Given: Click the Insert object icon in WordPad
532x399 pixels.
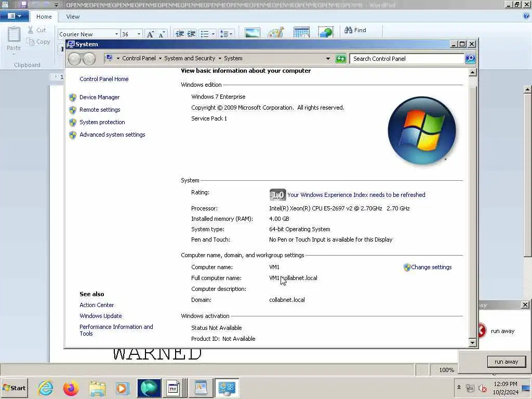Looking at the screenshot, I should 326,32.
